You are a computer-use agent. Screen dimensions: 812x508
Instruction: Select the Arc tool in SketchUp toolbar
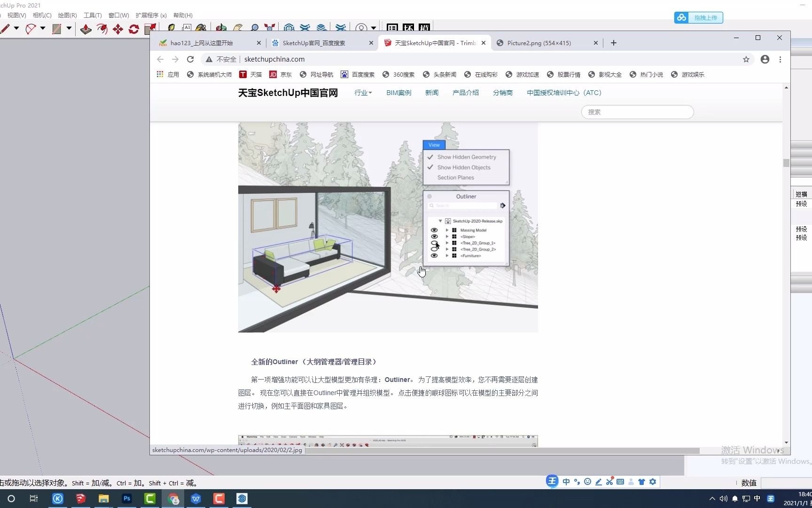pos(31,29)
